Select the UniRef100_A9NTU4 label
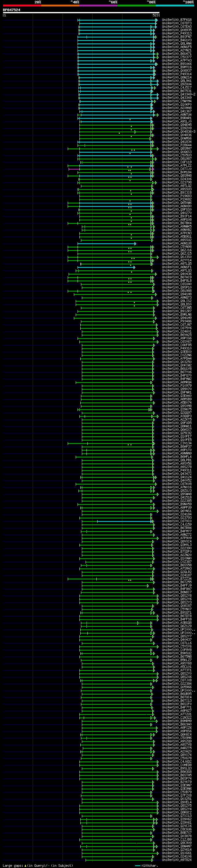197x868 pixels. [x=177, y=115]
